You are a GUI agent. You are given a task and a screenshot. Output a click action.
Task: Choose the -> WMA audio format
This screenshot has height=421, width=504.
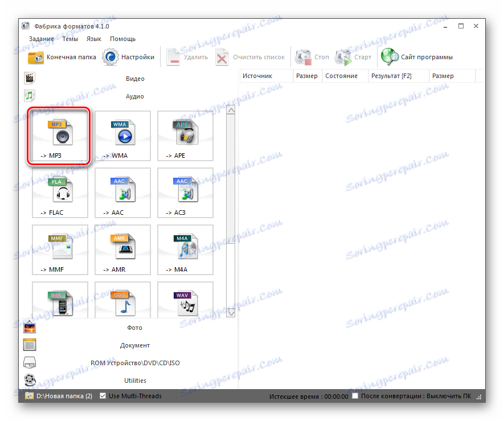122,136
